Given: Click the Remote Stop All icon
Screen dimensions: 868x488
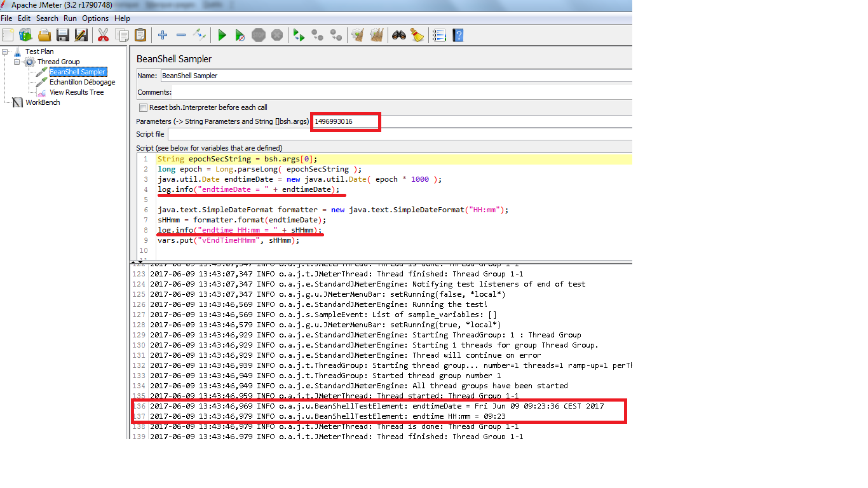Looking at the screenshot, I should click(x=317, y=35).
